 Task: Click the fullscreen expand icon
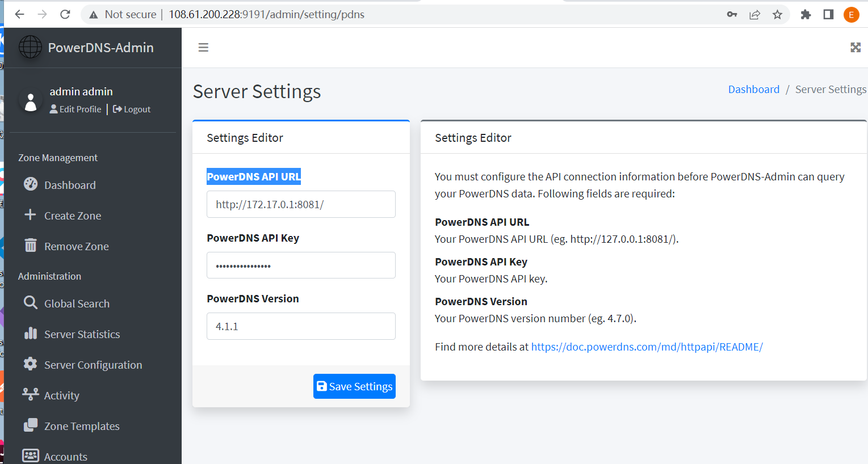pos(855,48)
